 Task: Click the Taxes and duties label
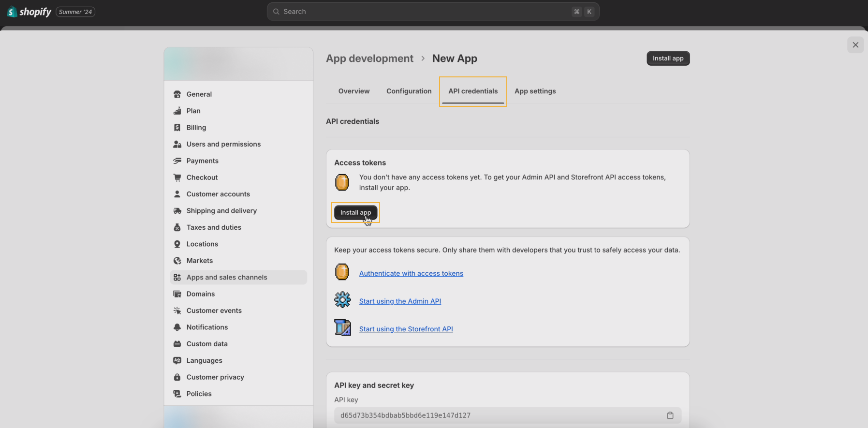tap(214, 227)
